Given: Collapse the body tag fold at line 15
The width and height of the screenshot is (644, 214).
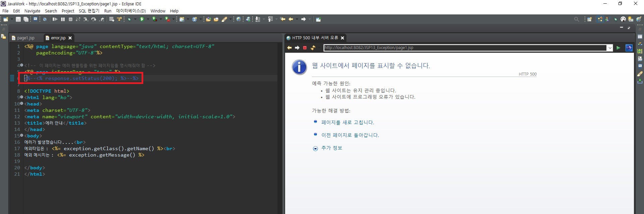Looking at the screenshot, I should [x=22, y=135].
